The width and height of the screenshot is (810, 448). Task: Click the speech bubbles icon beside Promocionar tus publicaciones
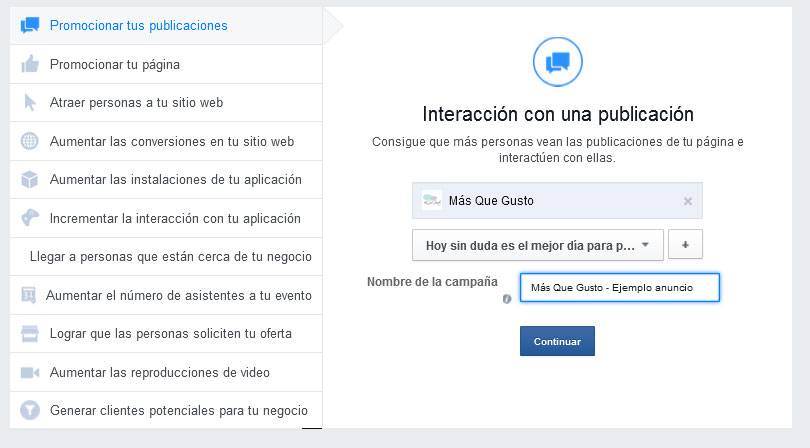click(30, 25)
